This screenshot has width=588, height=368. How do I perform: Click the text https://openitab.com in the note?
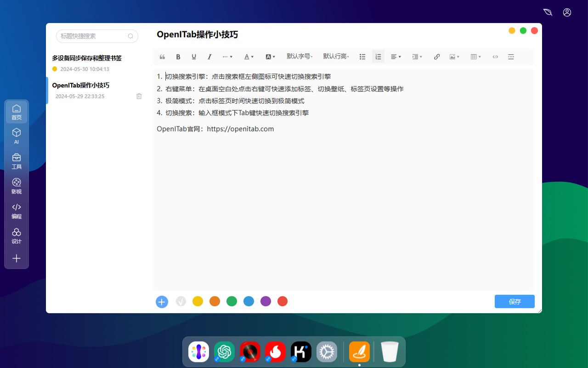240,129
